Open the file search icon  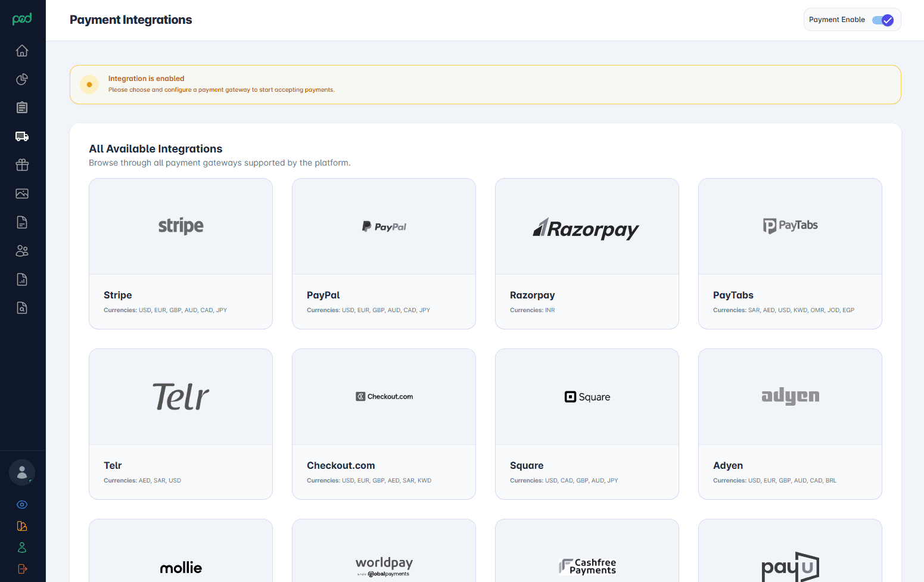pos(22,308)
